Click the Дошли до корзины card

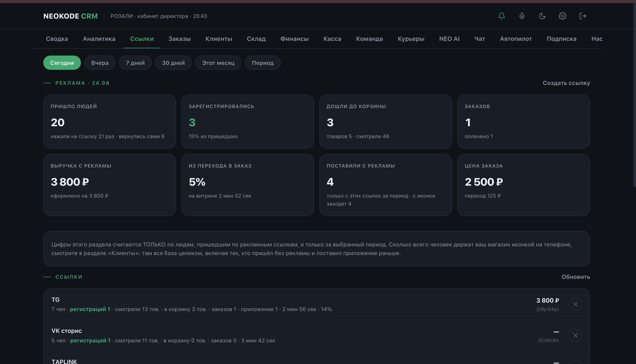click(386, 122)
